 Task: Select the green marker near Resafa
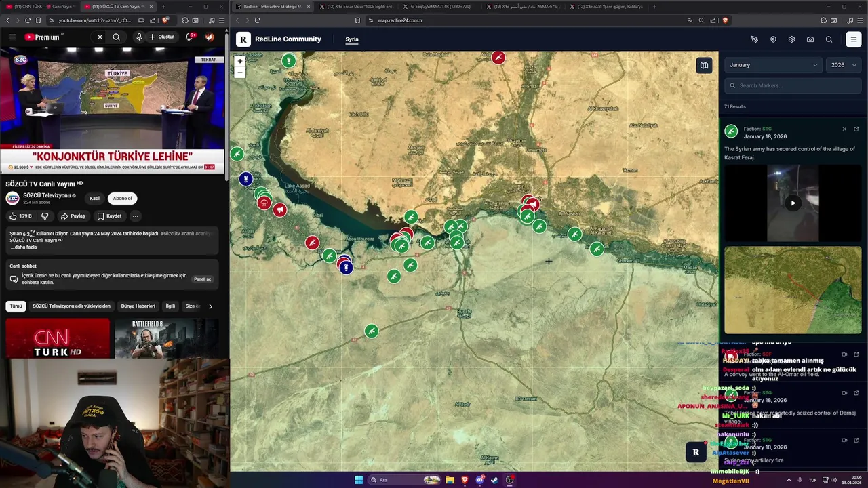coord(371,331)
